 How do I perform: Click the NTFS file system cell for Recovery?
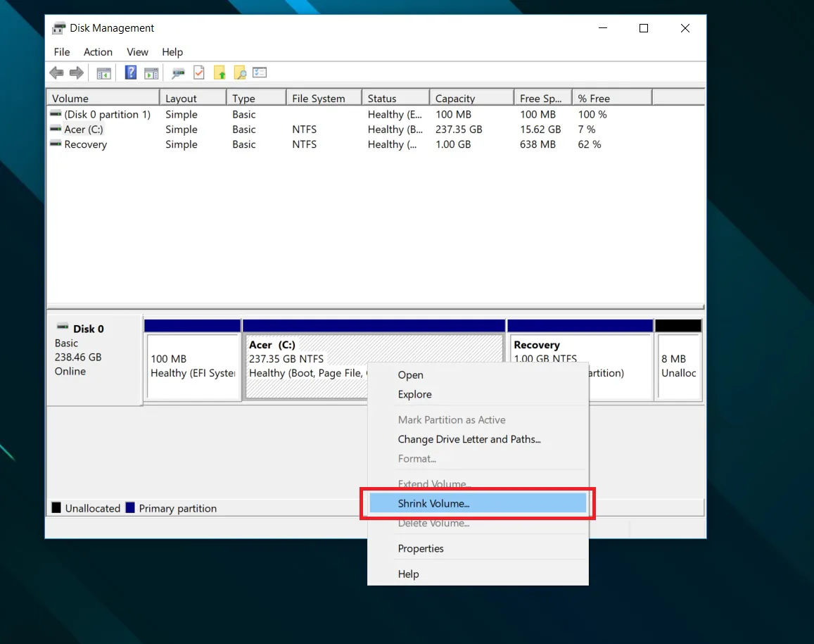coord(304,144)
